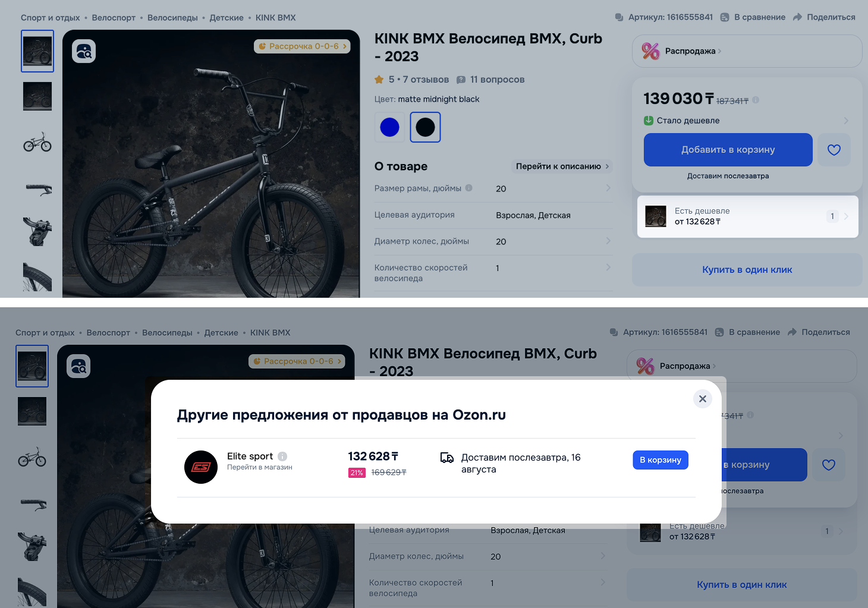The height and width of the screenshot is (608, 868).
Task: Click В корзину for the Elite sport offer
Action: 661,460
